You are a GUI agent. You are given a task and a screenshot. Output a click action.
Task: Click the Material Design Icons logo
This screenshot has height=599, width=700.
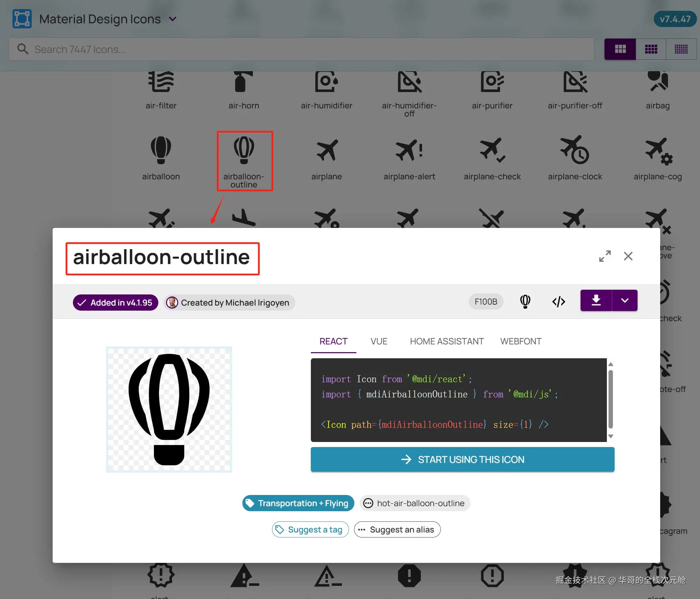pyautogui.click(x=22, y=19)
